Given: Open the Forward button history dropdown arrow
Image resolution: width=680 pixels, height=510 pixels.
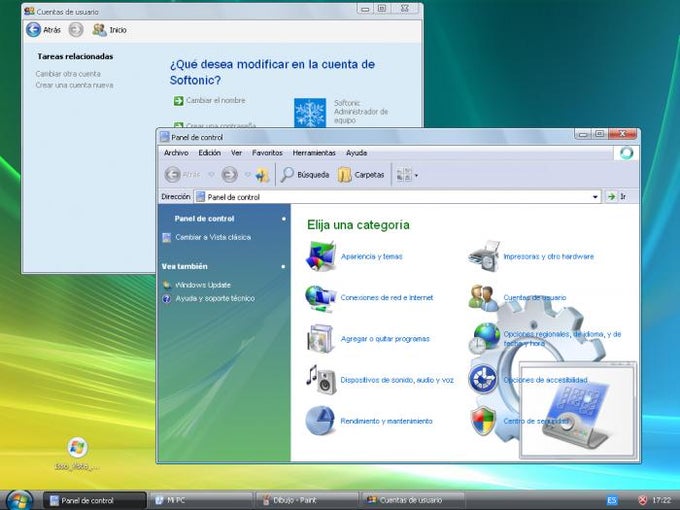Looking at the screenshot, I should tap(247, 175).
